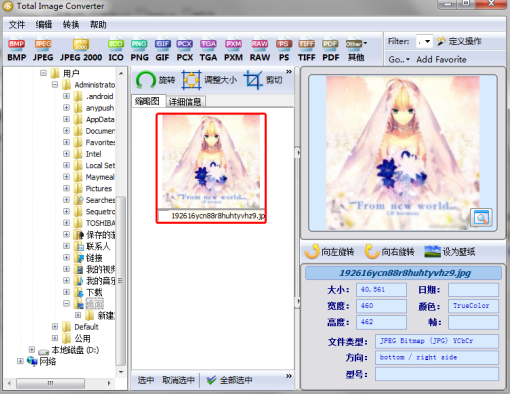510x394 pixels.
Task: Click the 宽度 value field 460
Action: (x=381, y=306)
